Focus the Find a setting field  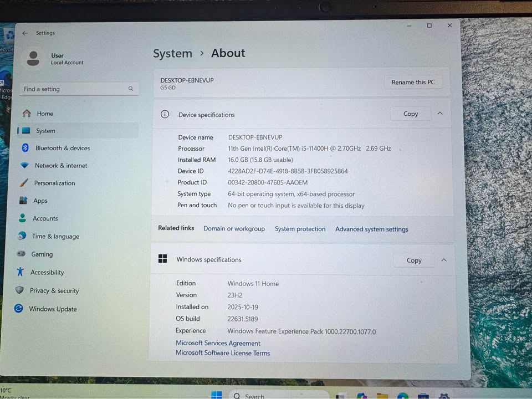point(79,89)
